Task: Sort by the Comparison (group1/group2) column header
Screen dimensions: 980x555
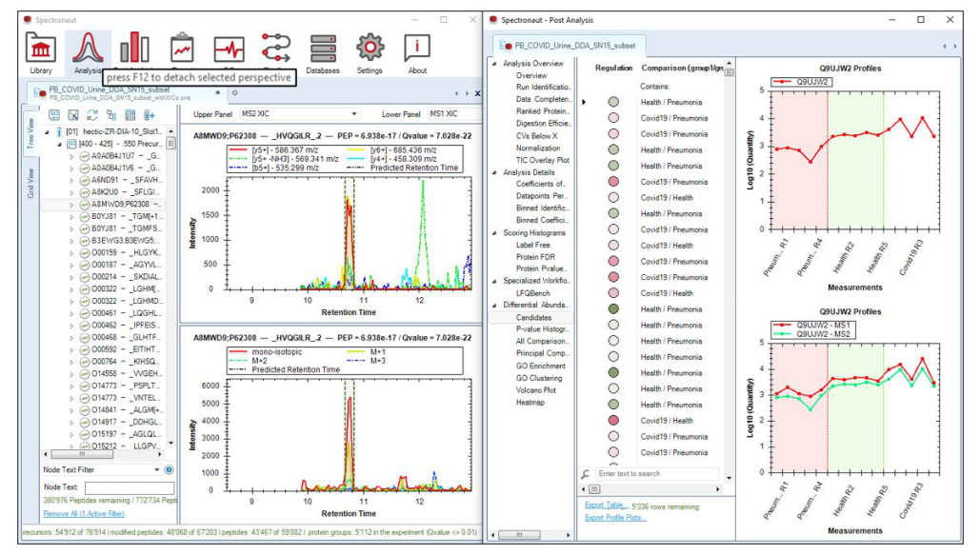Action: (682, 68)
